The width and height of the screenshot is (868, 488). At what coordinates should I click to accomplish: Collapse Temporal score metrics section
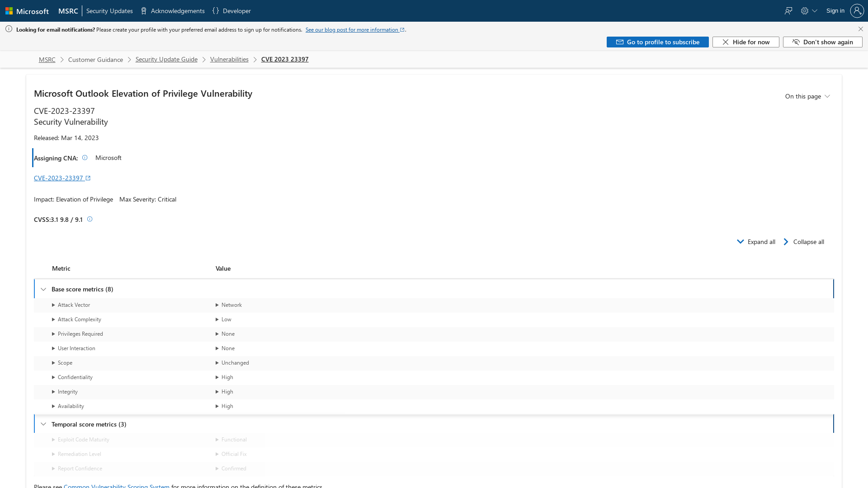43,424
